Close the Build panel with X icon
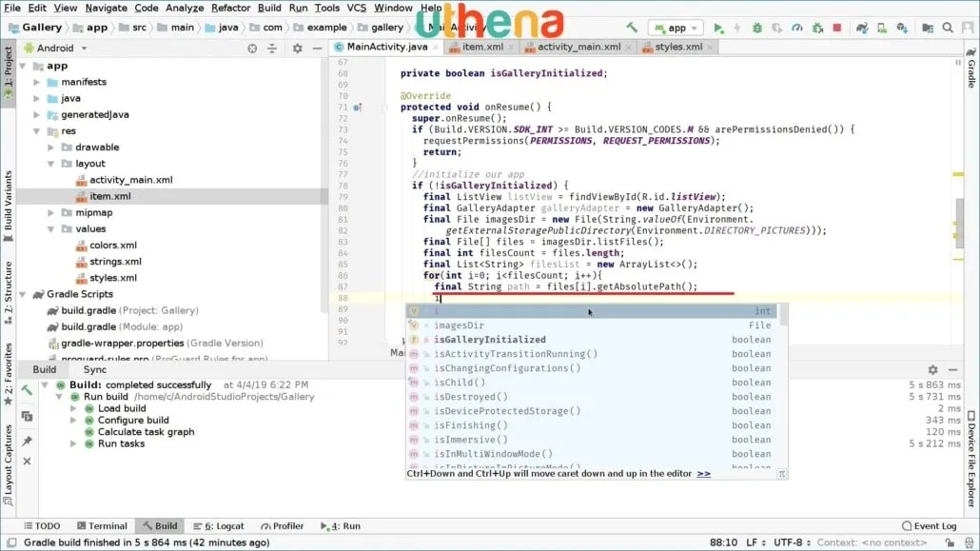Image resolution: width=980 pixels, height=551 pixels. [x=27, y=461]
